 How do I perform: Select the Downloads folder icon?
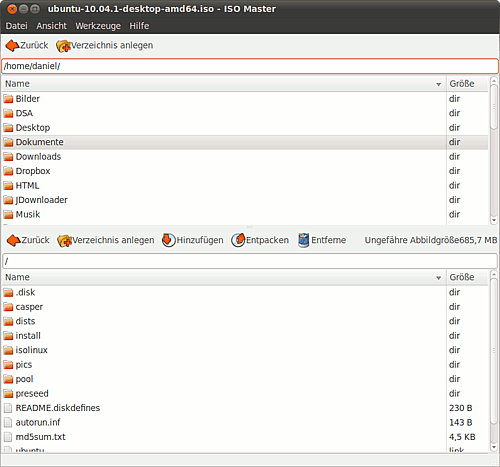coord(8,157)
